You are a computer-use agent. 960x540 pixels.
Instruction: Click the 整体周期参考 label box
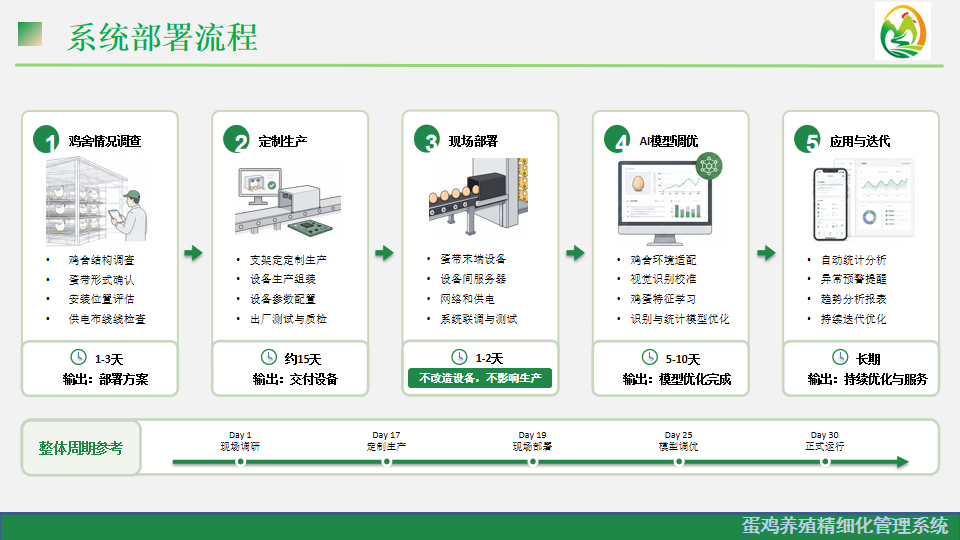(x=81, y=448)
